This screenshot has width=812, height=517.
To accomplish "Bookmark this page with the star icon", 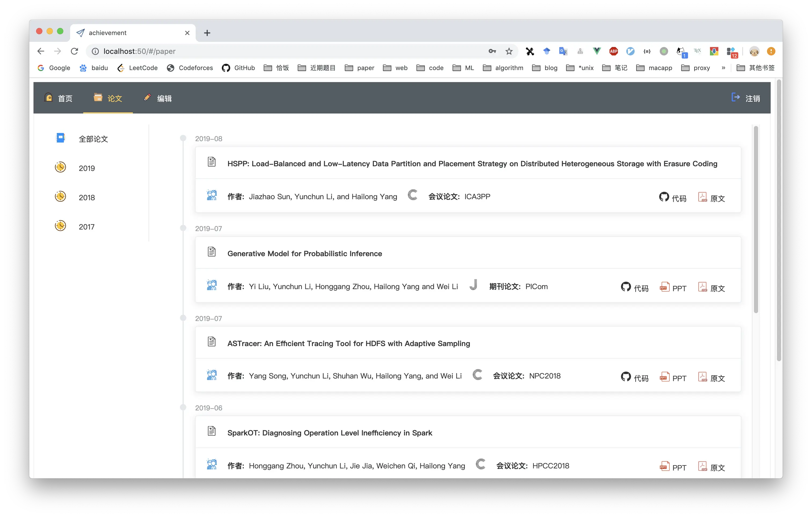I will (x=509, y=51).
